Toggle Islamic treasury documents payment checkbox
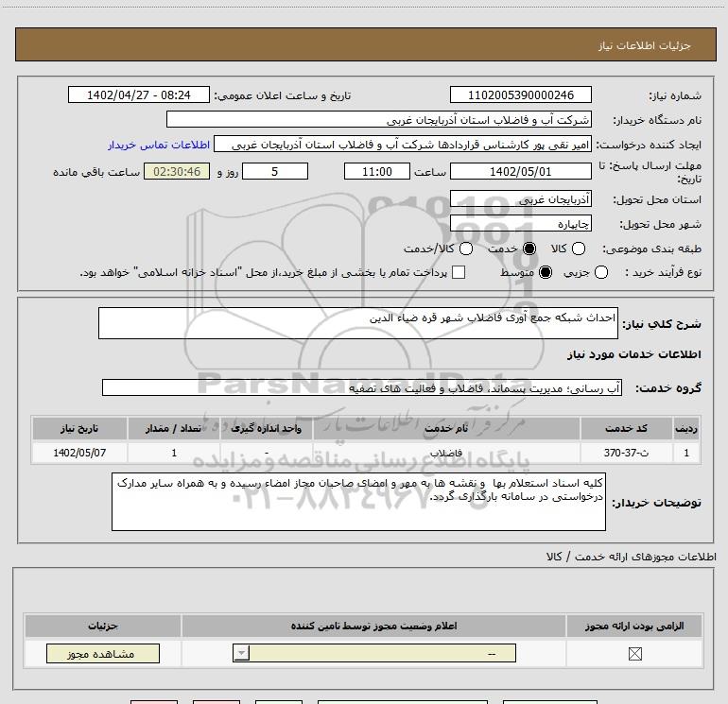Viewport: 728px width, 704px height. click(459, 272)
